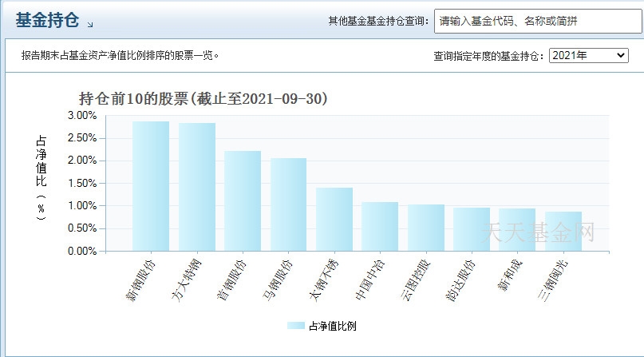This screenshot has width=644, height=357.
Task: Select the 首钢股份 bar in chart
Action: click(243, 201)
